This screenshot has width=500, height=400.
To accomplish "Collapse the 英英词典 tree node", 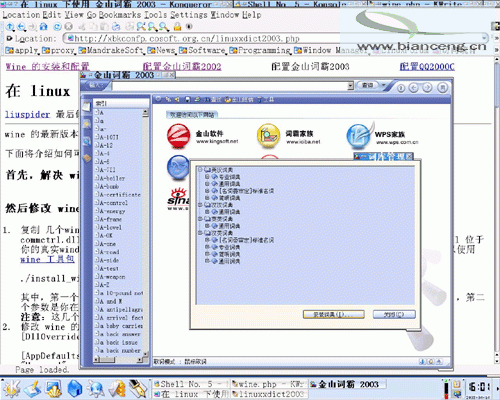I will (x=200, y=218).
